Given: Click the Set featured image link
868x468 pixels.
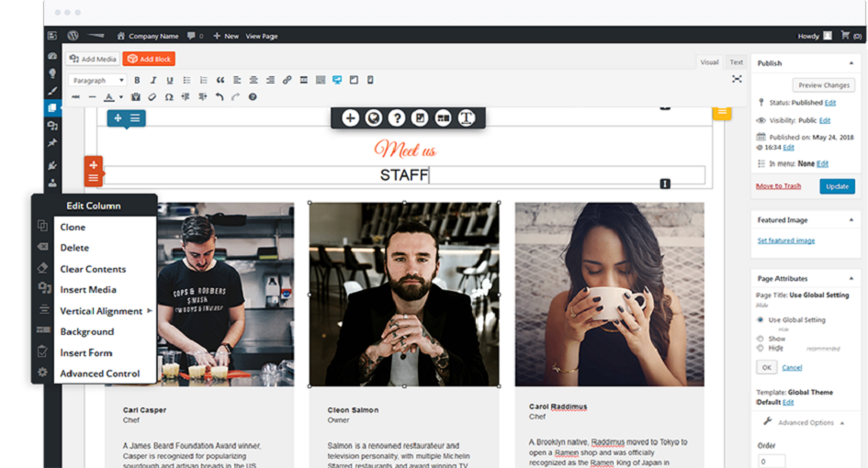Looking at the screenshot, I should click(785, 240).
